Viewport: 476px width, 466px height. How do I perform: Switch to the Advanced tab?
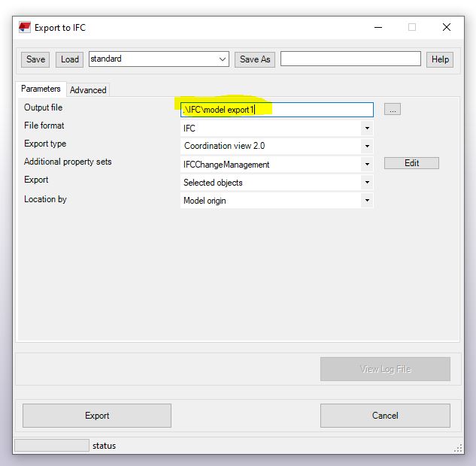tap(88, 90)
